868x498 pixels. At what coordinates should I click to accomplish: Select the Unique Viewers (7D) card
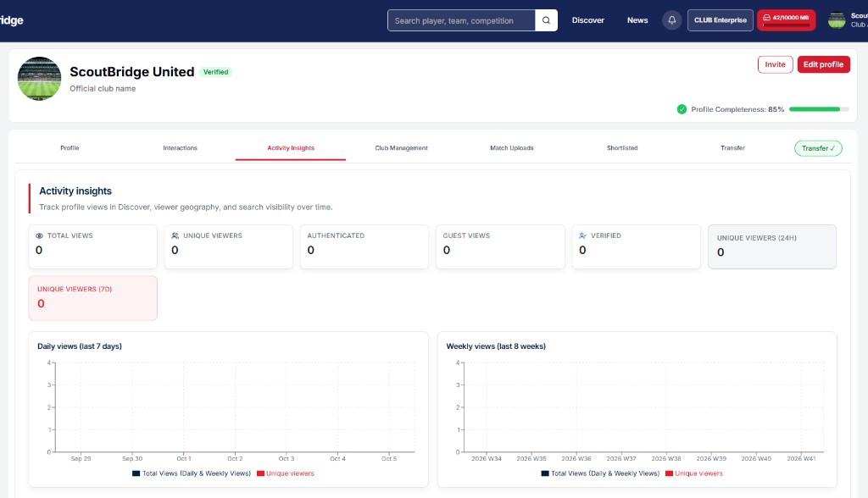pos(92,298)
